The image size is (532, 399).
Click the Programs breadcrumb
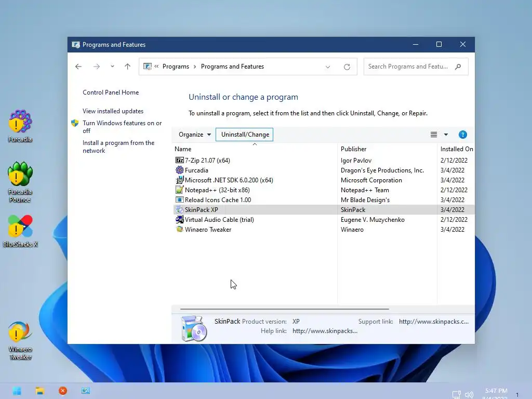(x=176, y=66)
